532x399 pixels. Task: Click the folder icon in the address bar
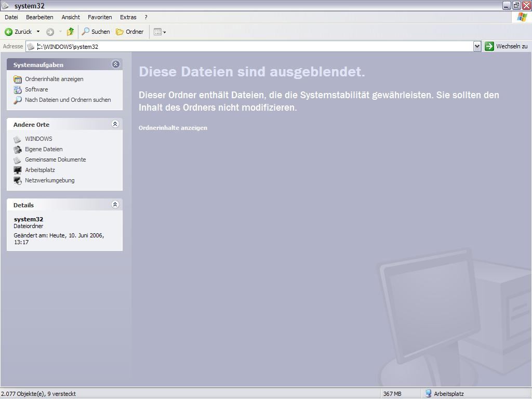coord(31,46)
